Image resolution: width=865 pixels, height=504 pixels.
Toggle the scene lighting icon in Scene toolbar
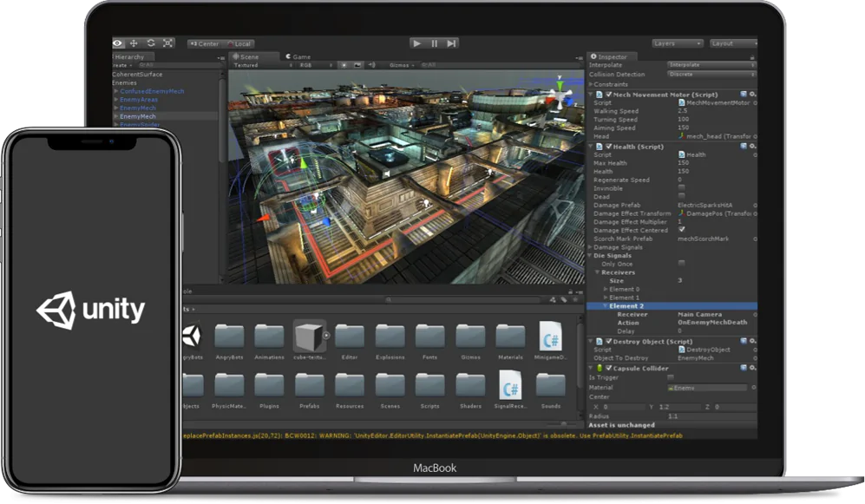(x=343, y=64)
